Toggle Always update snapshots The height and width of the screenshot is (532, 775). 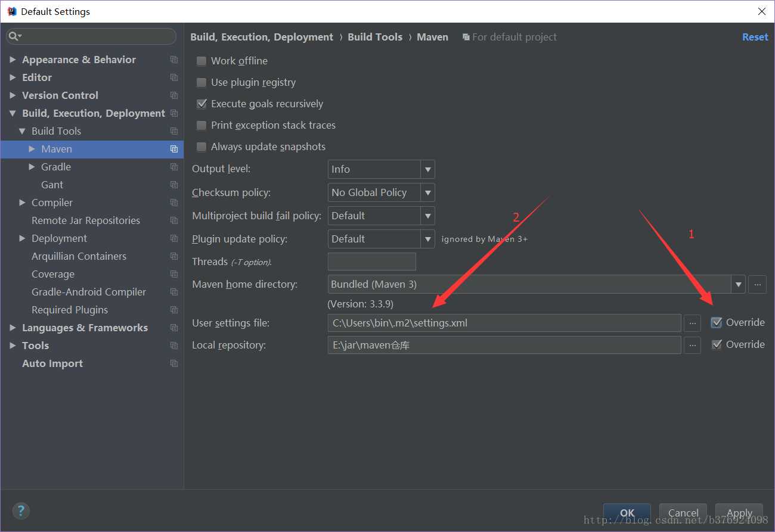tap(201, 147)
